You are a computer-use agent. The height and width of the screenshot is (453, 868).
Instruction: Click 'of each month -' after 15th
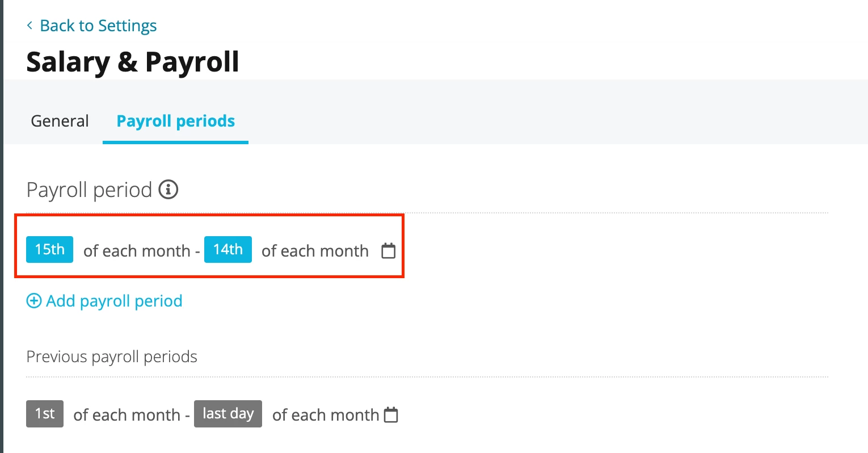[x=142, y=251]
